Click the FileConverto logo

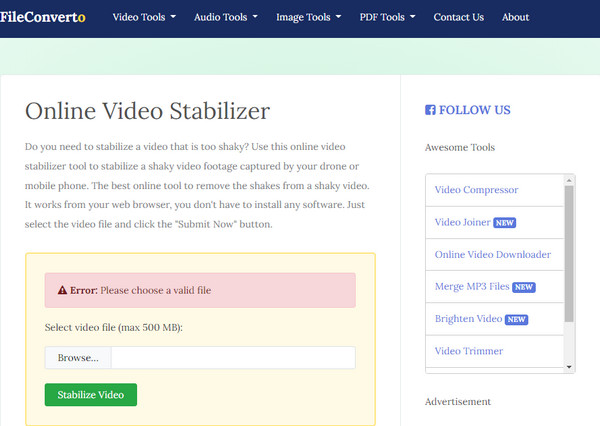pyautogui.click(x=42, y=17)
